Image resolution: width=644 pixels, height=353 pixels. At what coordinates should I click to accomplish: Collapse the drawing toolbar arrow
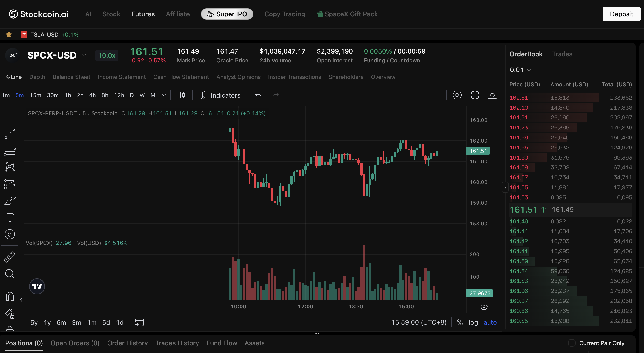[21, 299]
